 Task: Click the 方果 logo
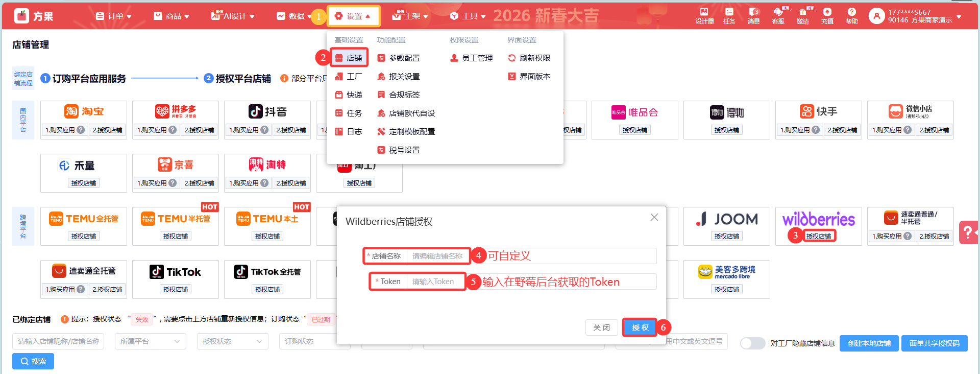[x=34, y=16]
